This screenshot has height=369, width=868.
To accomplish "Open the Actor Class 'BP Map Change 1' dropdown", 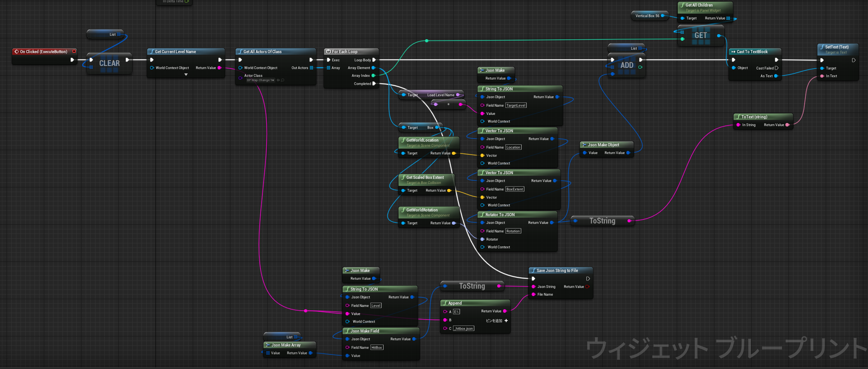I will click(x=261, y=80).
